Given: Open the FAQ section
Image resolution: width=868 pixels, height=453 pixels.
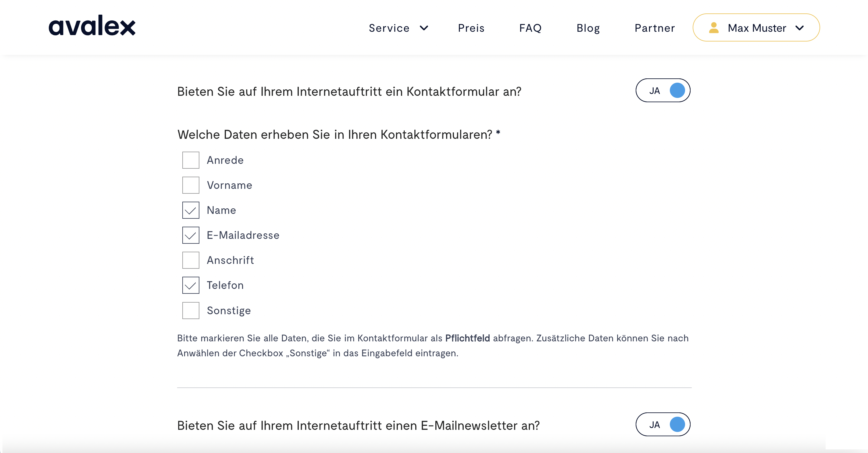Looking at the screenshot, I should point(530,28).
